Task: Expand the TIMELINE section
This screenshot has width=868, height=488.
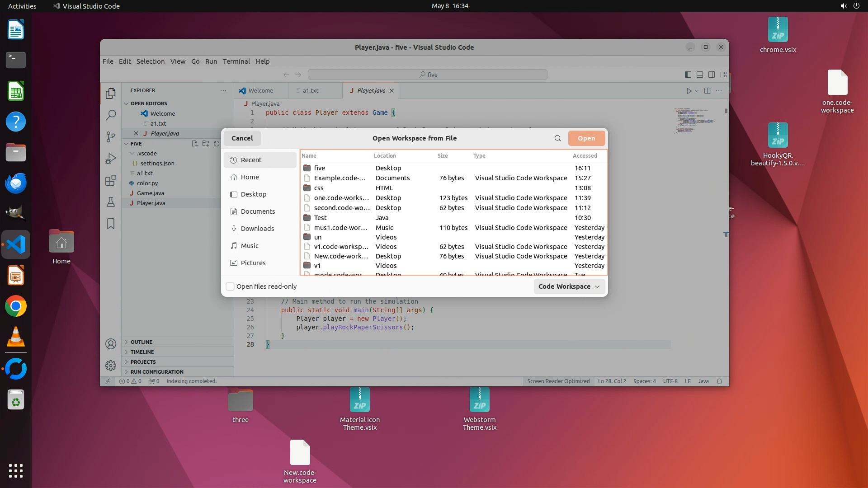Action: [142, 352]
